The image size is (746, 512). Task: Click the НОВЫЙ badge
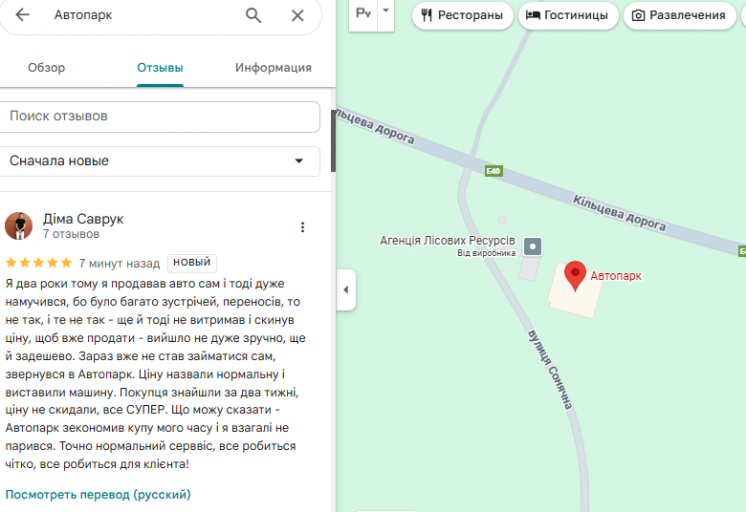click(192, 262)
